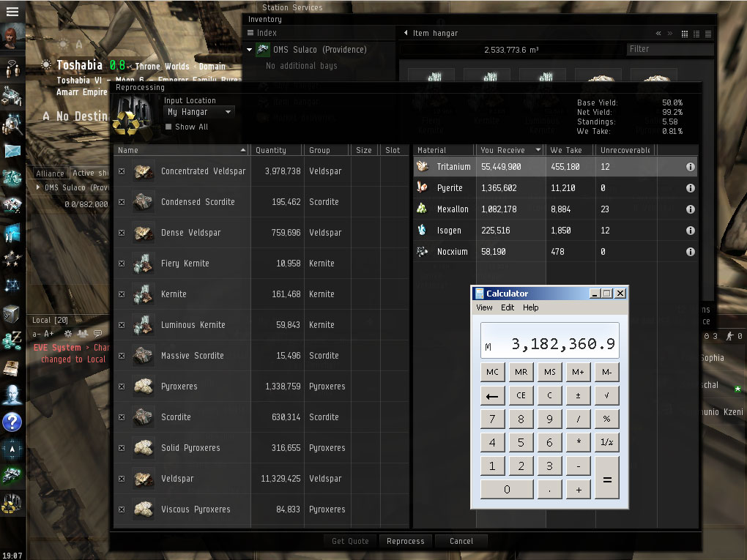The width and height of the screenshot is (747, 560).
Task: Uncheck Luminous Kernite row checkbox
Action: coord(122,325)
